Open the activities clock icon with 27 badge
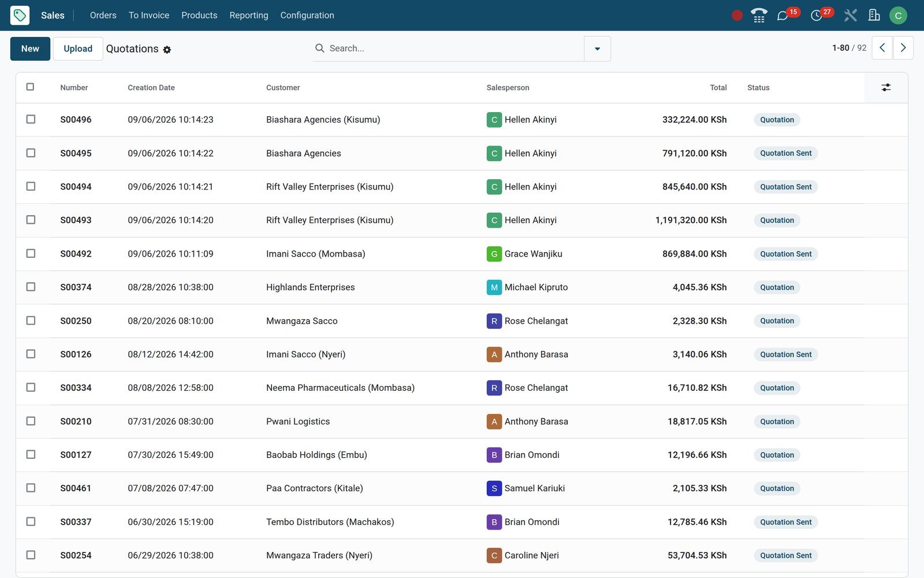The width and height of the screenshot is (924, 578). (x=816, y=16)
